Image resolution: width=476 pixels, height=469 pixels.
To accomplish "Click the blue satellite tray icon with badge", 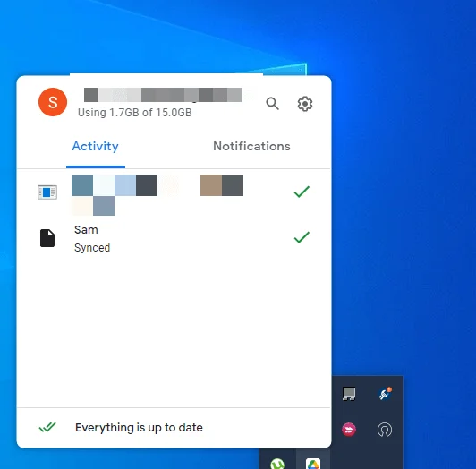I will pyautogui.click(x=385, y=394).
